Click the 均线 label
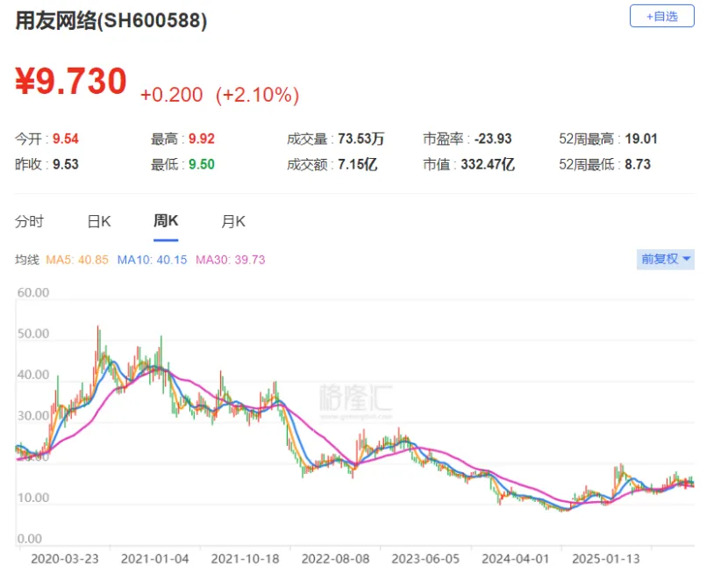Screen dimensions: 728x567 (x=27, y=260)
